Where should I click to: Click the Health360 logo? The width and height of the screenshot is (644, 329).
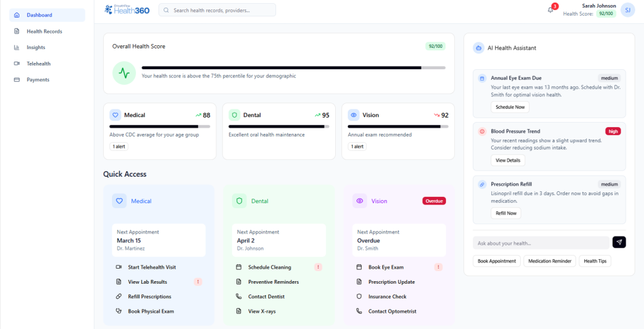click(127, 9)
